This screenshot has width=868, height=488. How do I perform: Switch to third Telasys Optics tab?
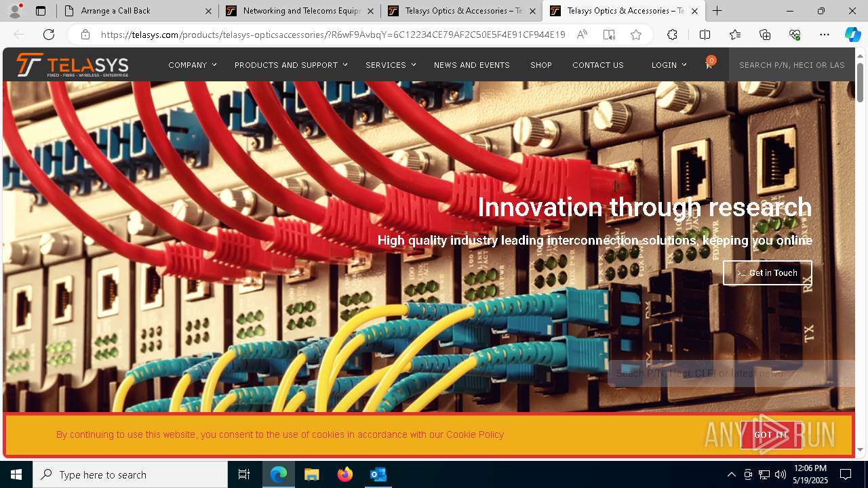[461, 11]
